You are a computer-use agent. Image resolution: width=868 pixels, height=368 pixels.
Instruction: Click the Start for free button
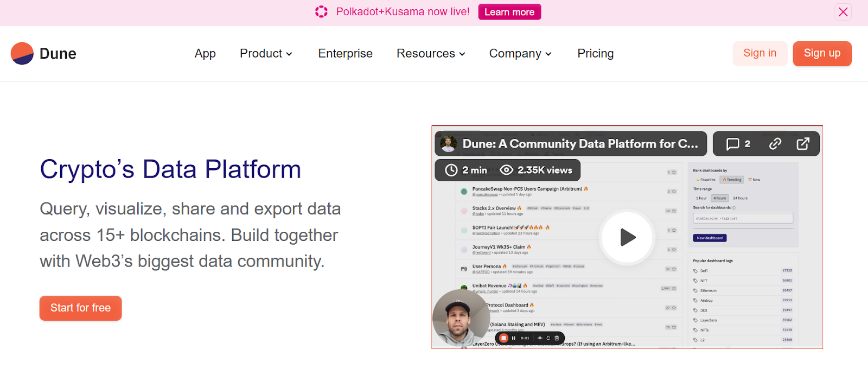pos(80,308)
